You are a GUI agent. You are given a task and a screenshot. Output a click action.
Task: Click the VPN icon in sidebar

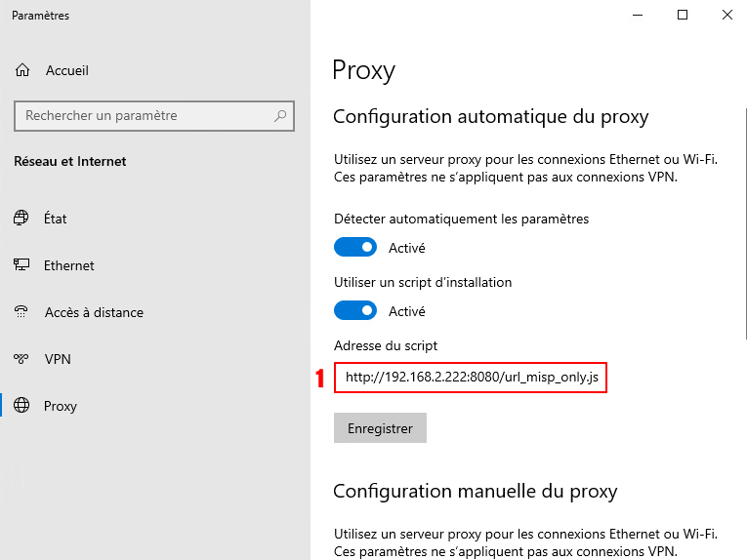click(x=21, y=359)
